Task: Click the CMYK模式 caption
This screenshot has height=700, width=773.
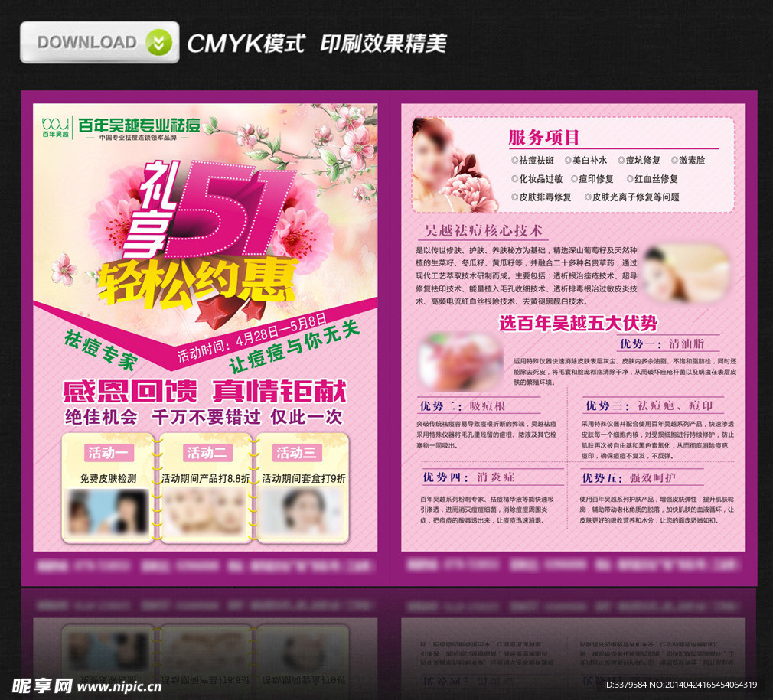Action: (x=246, y=44)
